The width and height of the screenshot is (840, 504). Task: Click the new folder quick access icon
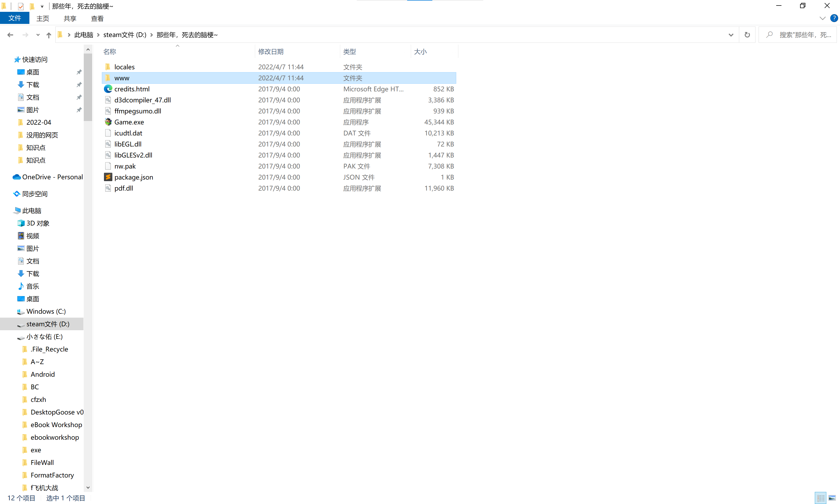pyautogui.click(x=32, y=6)
